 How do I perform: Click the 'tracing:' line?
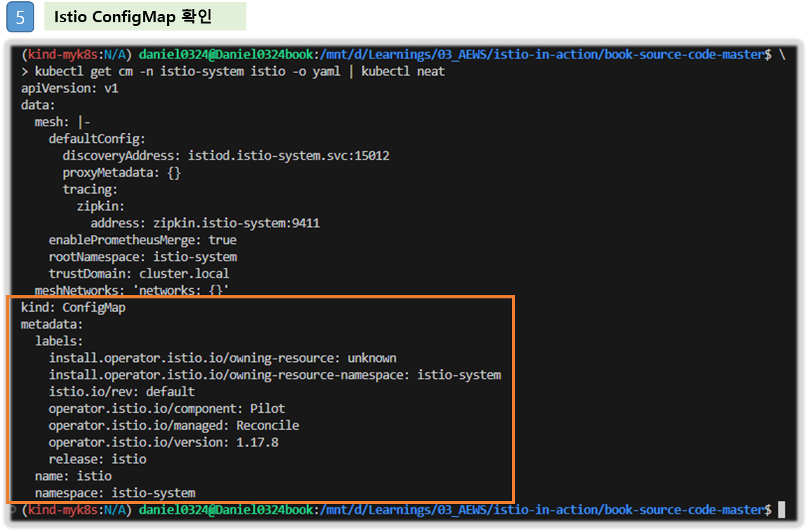click(x=90, y=189)
